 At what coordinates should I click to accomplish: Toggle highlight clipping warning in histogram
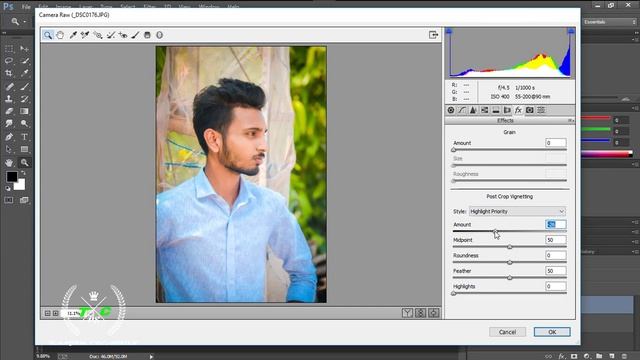[x=571, y=31]
